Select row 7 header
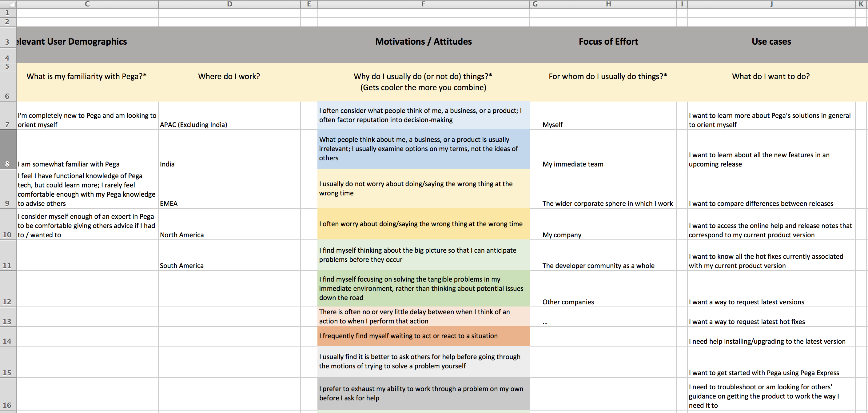Viewport: 868px width, 413px height. (8, 116)
